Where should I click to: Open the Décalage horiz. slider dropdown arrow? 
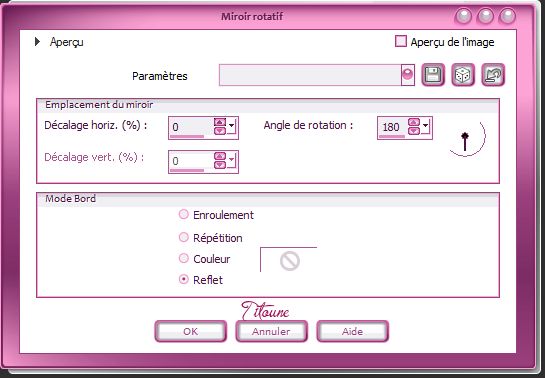point(232,125)
